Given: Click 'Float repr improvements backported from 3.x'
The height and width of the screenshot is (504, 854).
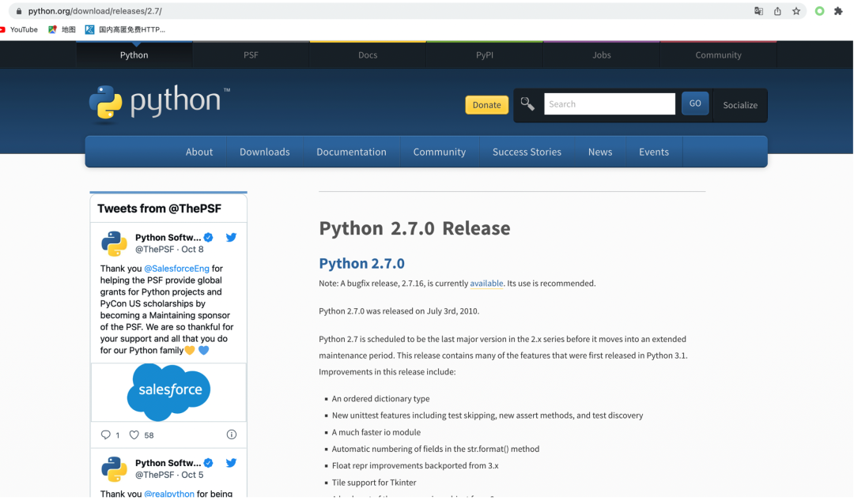Looking at the screenshot, I should [415, 465].
